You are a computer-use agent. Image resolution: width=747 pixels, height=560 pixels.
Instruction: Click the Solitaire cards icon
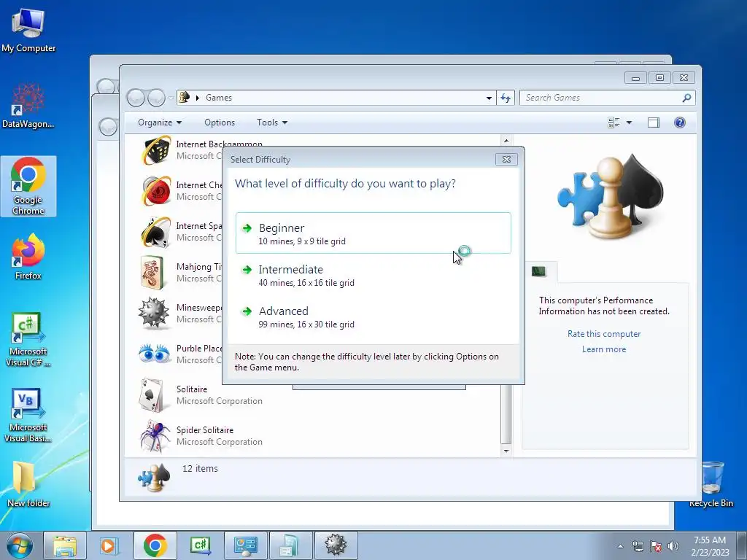(x=152, y=394)
